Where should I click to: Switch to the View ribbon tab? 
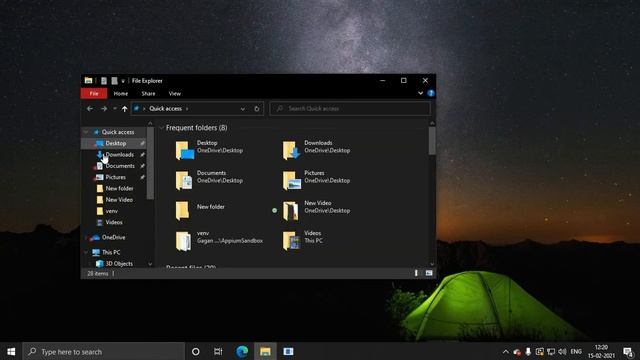click(175, 93)
